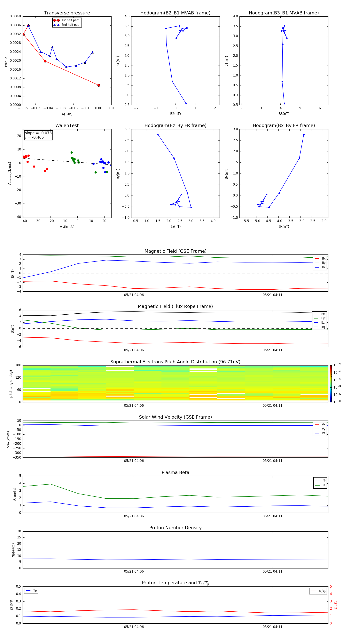Click '05/21 04:11' tick under Plasma Beta plot

pos(272,516)
